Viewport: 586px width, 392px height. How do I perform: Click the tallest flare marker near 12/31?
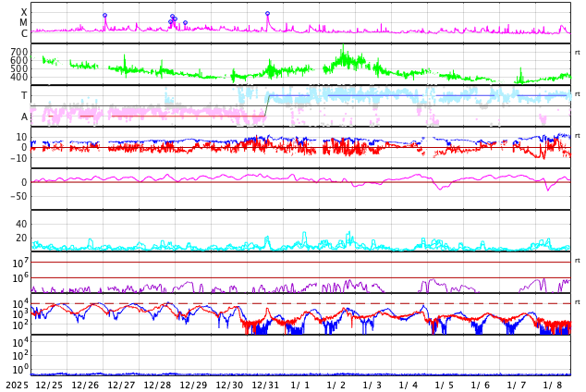tap(267, 14)
